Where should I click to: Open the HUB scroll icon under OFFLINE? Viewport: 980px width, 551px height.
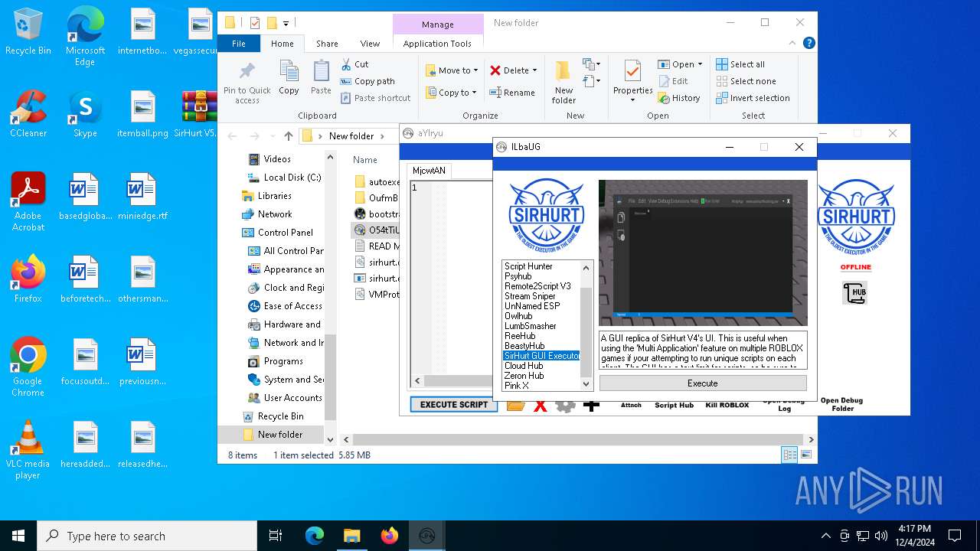tap(854, 292)
